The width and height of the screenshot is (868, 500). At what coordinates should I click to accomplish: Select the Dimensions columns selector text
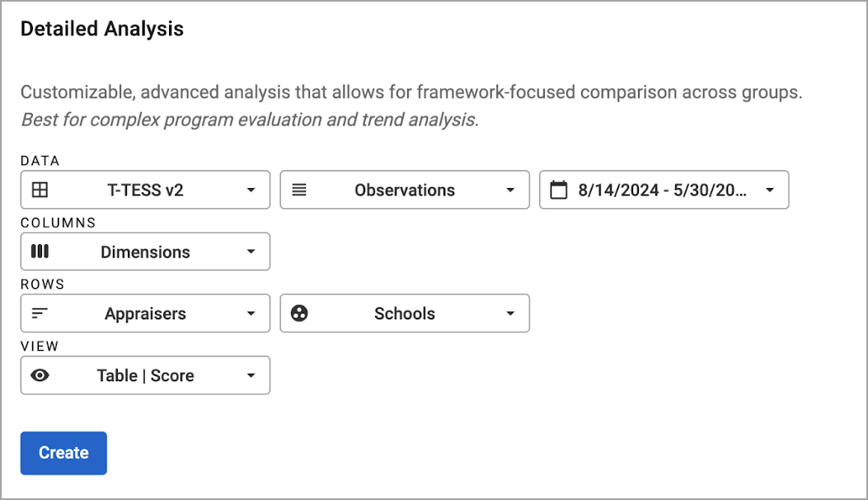[146, 252]
